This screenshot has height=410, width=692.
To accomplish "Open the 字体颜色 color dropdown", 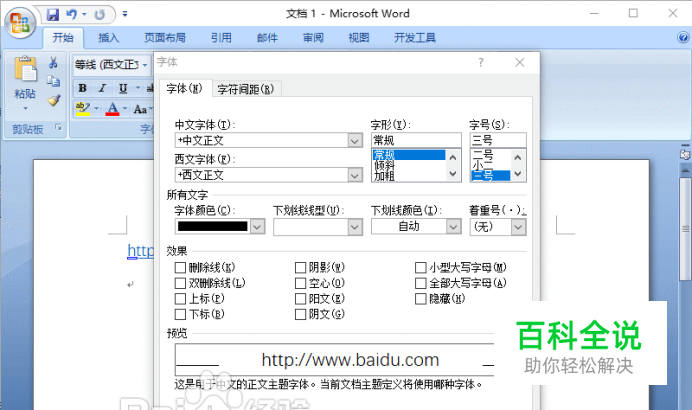I will tap(258, 227).
